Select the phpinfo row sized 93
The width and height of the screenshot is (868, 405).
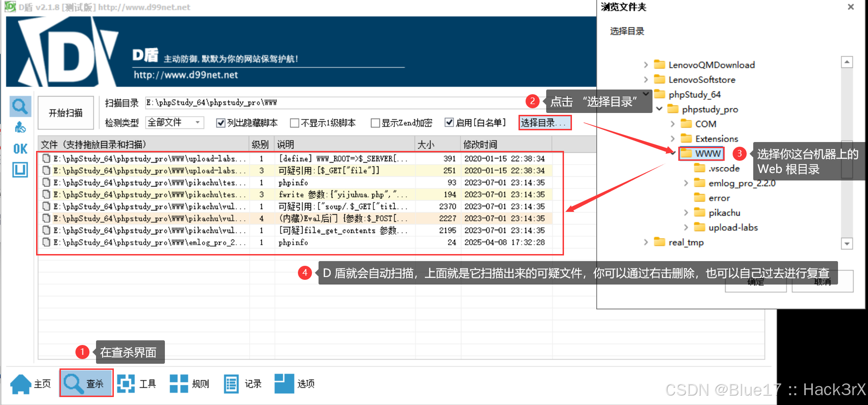click(x=295, y=182)
